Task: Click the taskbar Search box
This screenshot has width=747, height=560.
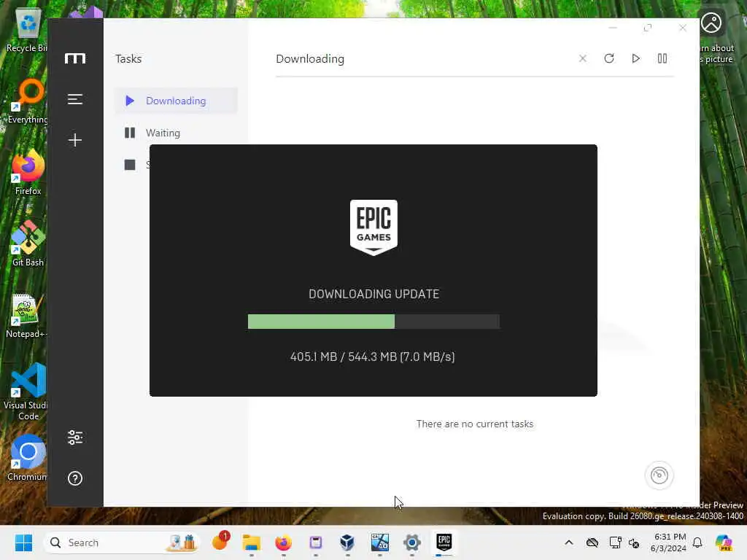Action: pyautogui.click(x=123, y=542)
